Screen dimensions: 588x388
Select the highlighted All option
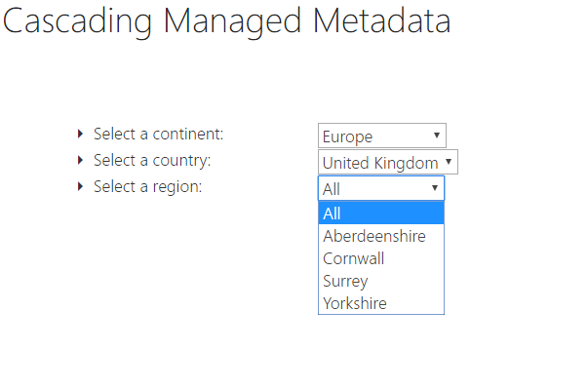[x=381, y=213]
